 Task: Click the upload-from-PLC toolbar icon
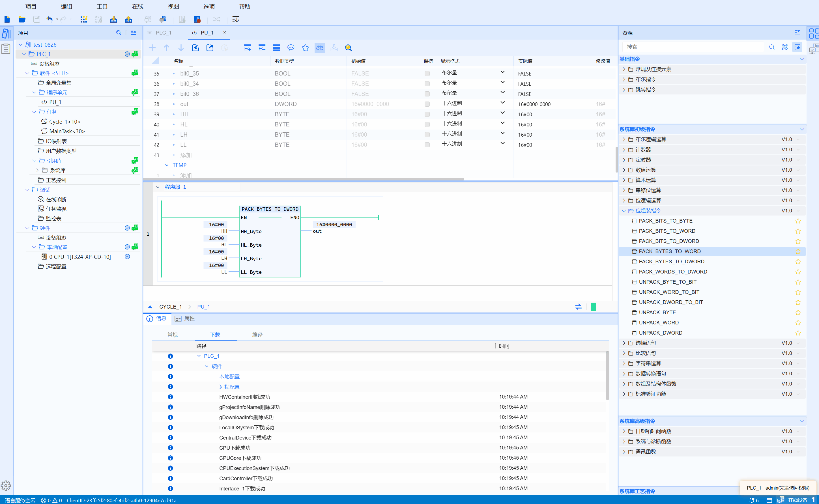[x=128, y=19]
